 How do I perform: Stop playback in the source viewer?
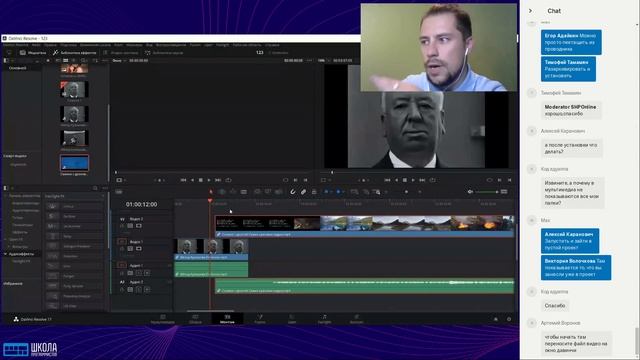pos(201,180)
